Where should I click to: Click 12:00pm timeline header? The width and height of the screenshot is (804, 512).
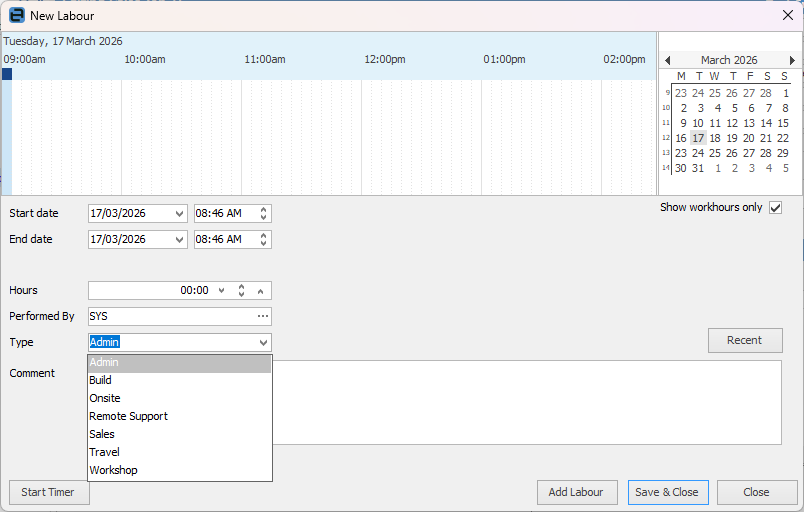click(385, 59)
